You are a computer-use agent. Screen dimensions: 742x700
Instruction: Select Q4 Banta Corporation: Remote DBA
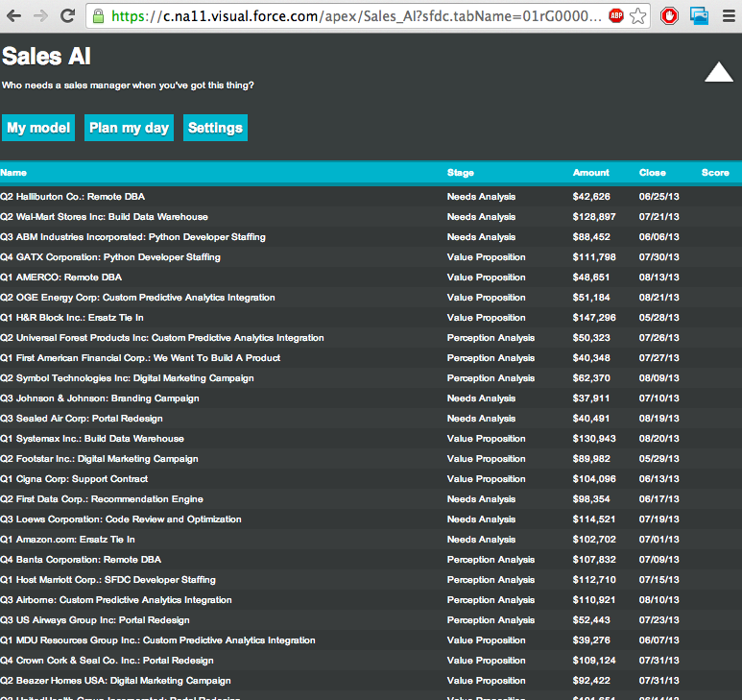tap(81, 560)
